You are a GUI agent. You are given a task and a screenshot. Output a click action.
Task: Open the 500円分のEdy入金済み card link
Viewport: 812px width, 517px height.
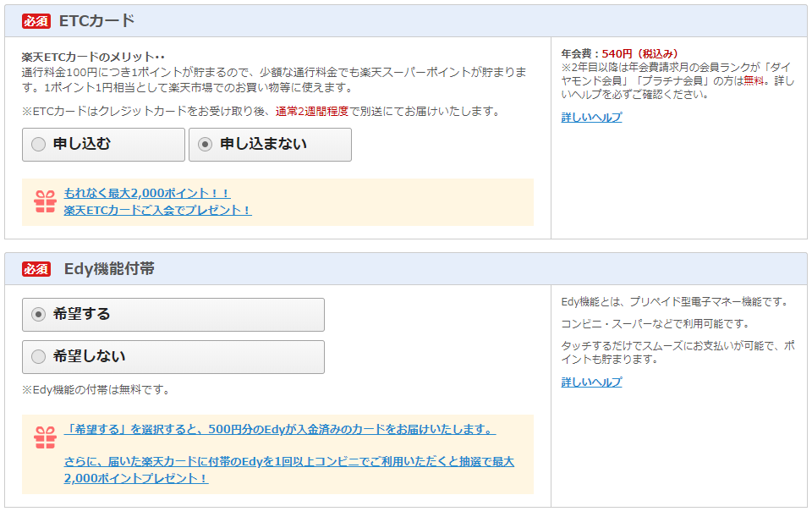[280, 430]
